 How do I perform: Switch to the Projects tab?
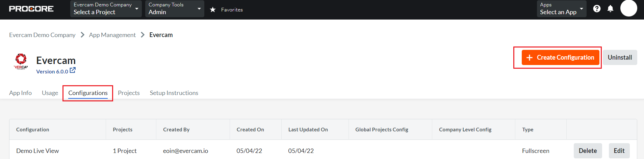[x=129, y=93]
